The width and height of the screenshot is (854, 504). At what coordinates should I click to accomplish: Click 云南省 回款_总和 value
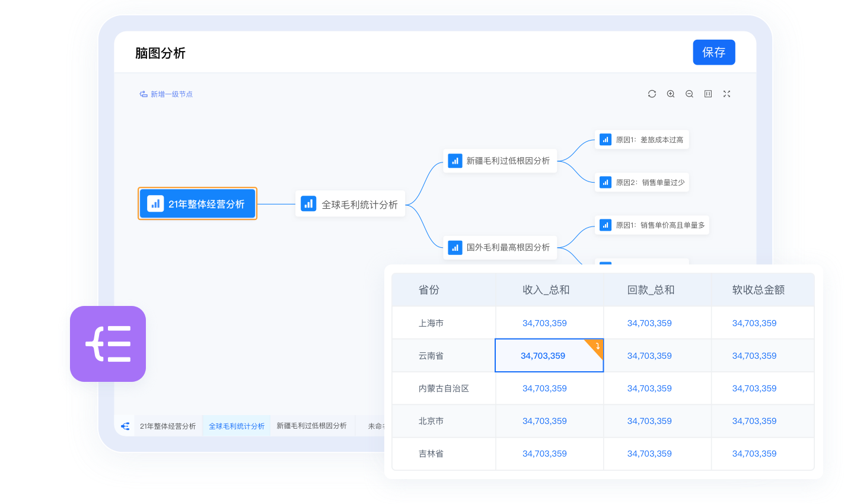[x=649, y=355]
